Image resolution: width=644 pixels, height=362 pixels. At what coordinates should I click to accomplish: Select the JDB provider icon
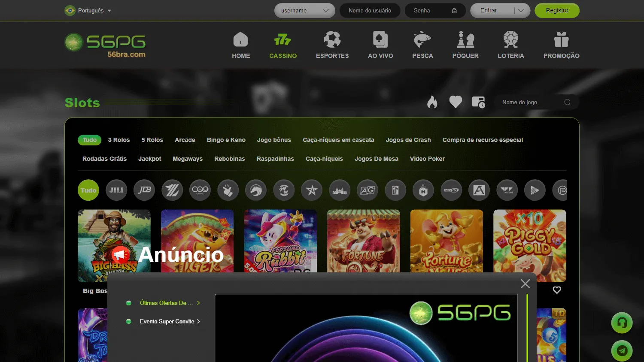pos(144,190)
